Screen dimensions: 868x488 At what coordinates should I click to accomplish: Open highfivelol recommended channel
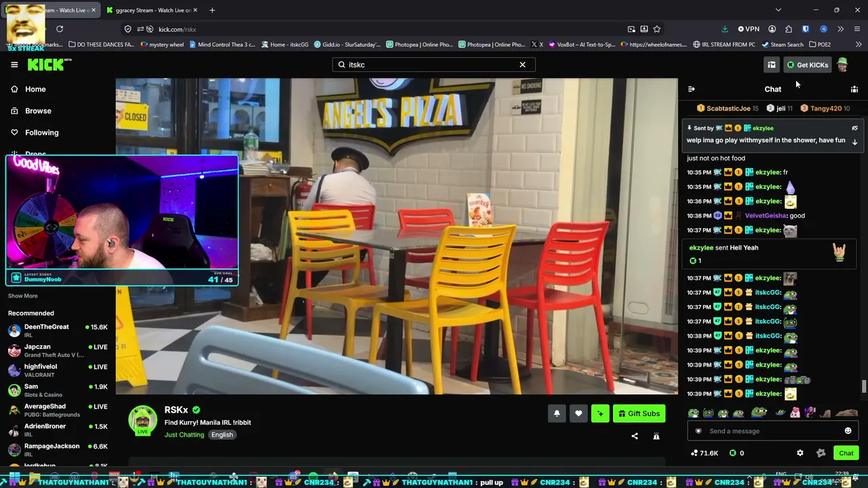(x=58, y=370)
